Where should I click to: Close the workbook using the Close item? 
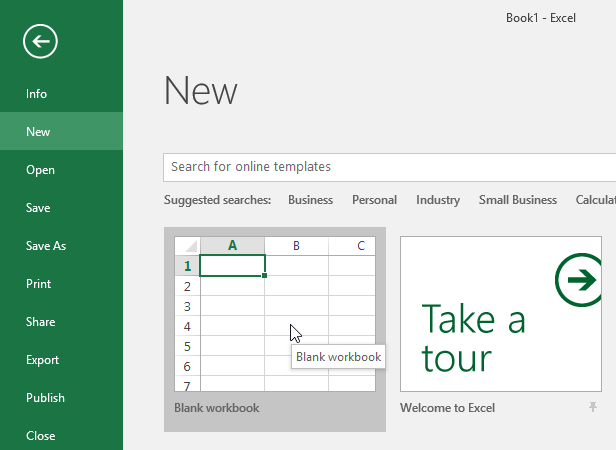point(40,436)
